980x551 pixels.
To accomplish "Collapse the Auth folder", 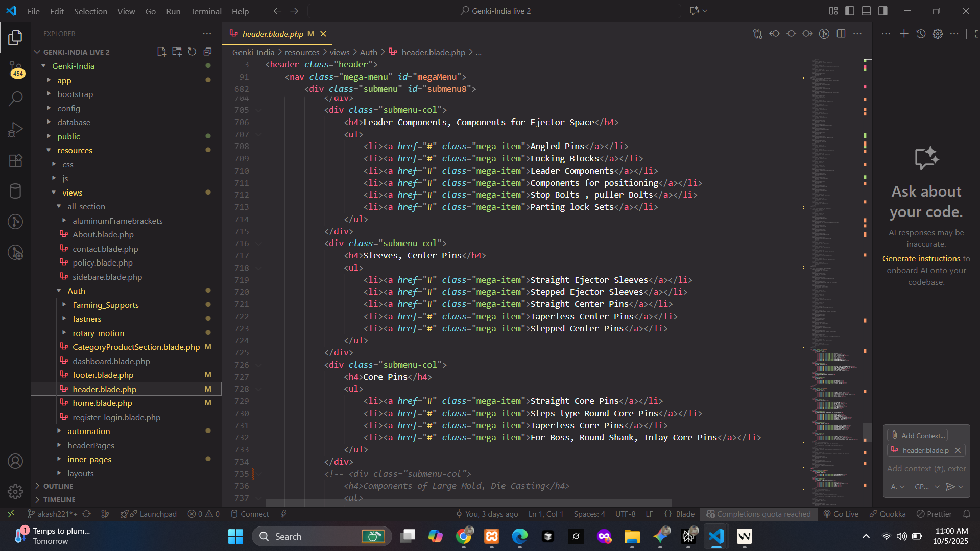I will (x=76, y=291).
